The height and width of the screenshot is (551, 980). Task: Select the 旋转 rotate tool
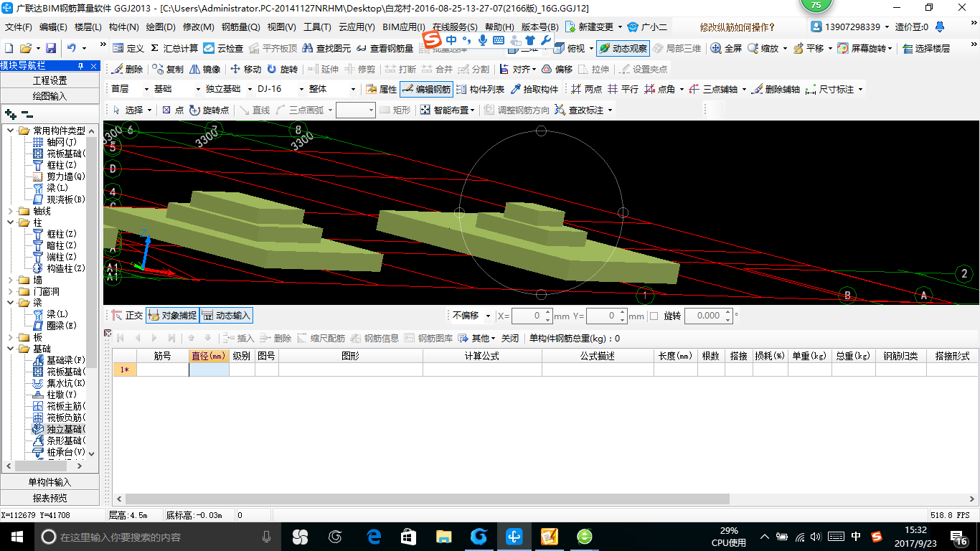coord(282,69)
